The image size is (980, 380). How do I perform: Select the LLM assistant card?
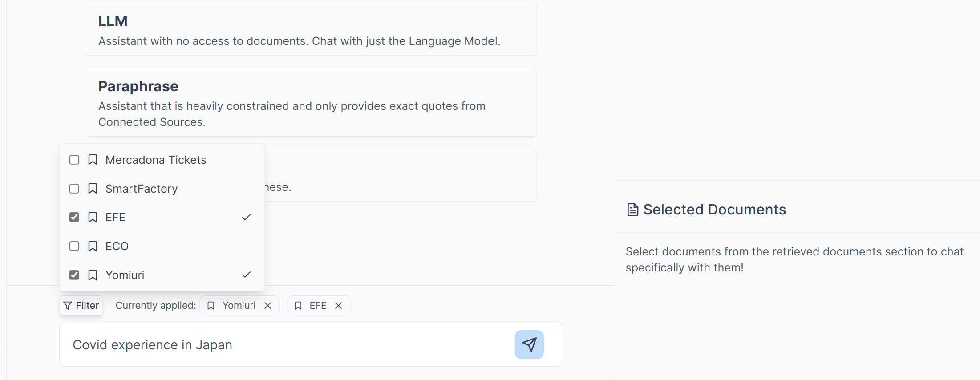[311, 29]
